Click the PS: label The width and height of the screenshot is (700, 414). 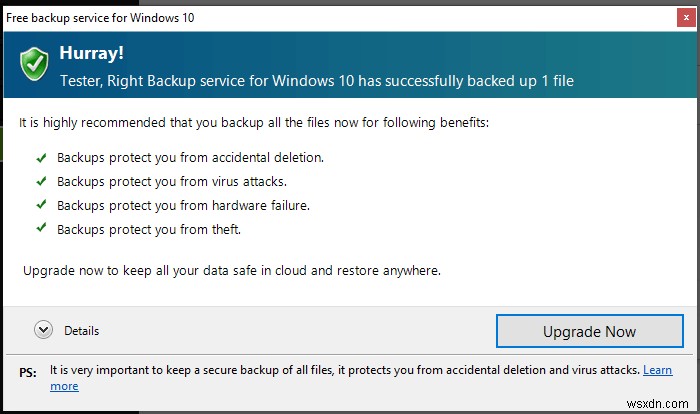28,372
